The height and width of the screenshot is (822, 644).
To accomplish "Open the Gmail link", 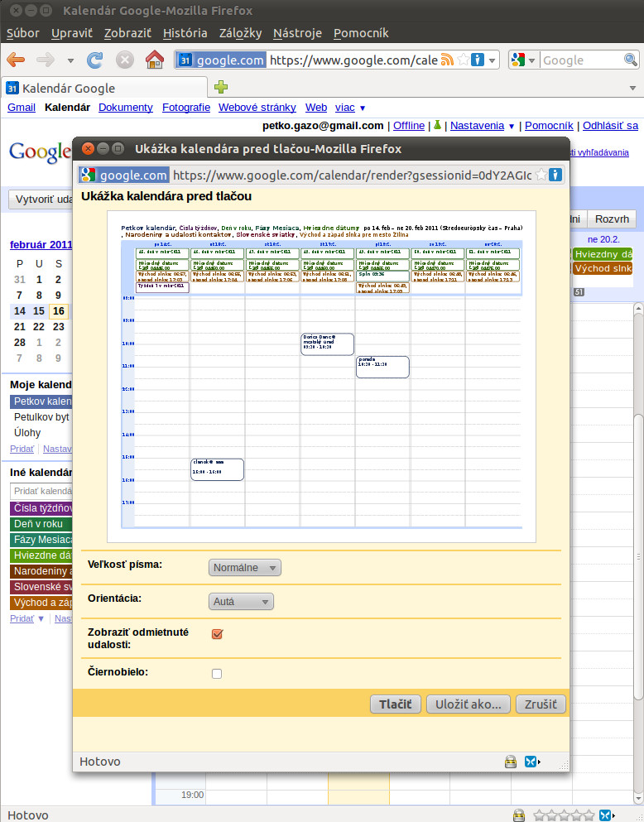I will [x=22, y=108].
